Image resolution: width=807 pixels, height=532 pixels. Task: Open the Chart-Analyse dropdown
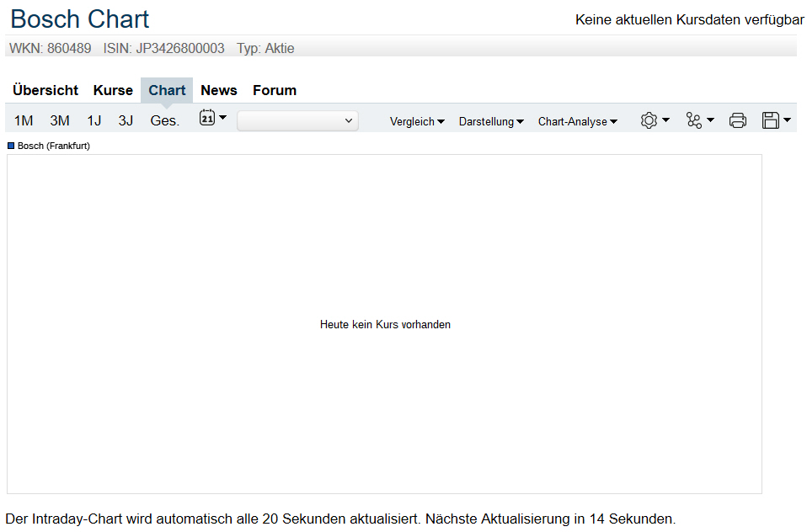click(578, 121)
